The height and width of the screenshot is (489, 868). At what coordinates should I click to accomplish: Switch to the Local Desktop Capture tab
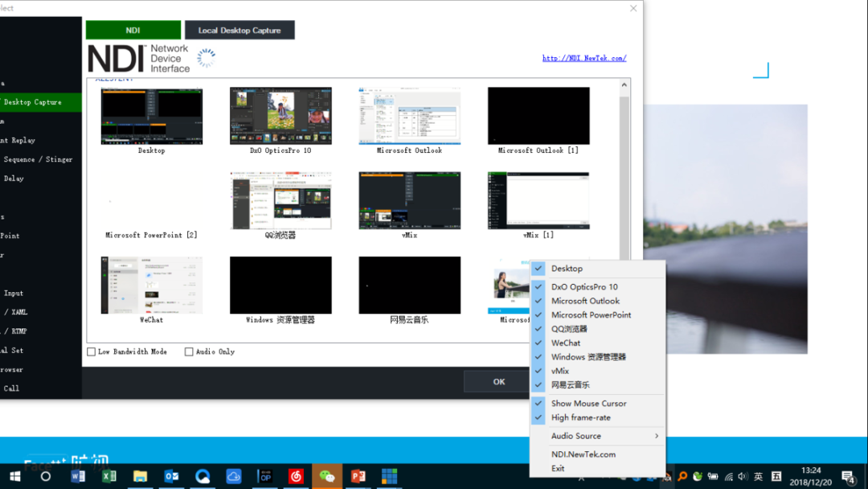click(241, 30)
